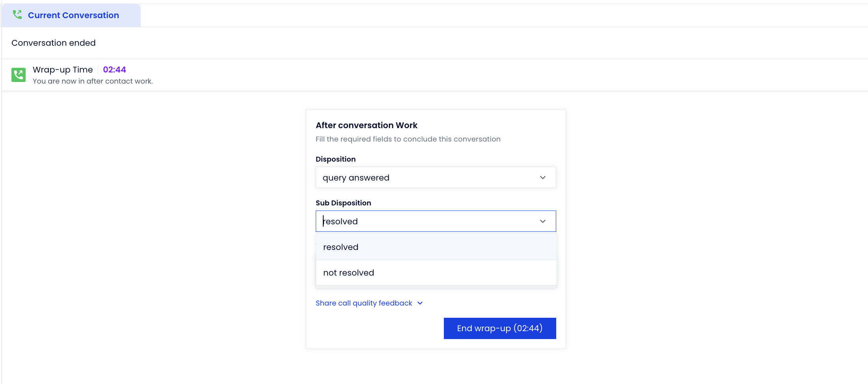Select the "resolved" option from the list

[436, 247]
